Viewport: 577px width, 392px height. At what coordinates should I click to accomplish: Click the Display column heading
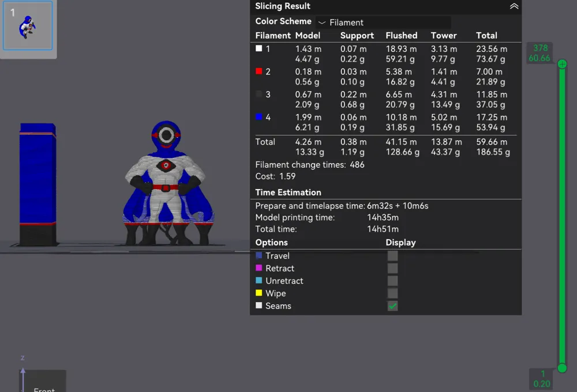pos(401,242)
